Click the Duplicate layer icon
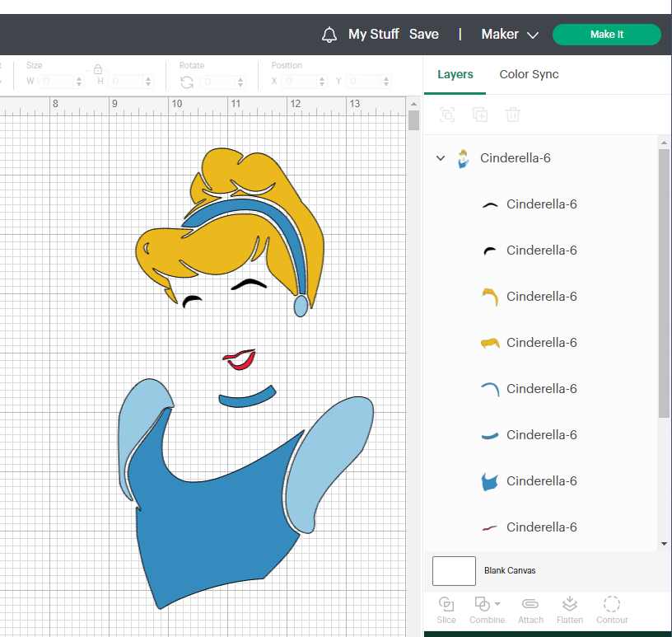 480,115
